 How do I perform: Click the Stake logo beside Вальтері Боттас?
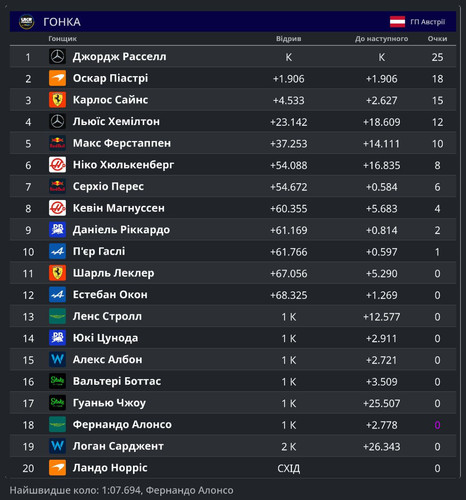(x=57, y=381)
